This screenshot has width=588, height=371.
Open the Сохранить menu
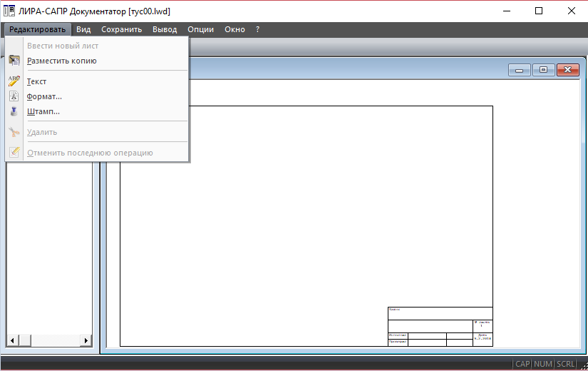click(x=121, y=29)
